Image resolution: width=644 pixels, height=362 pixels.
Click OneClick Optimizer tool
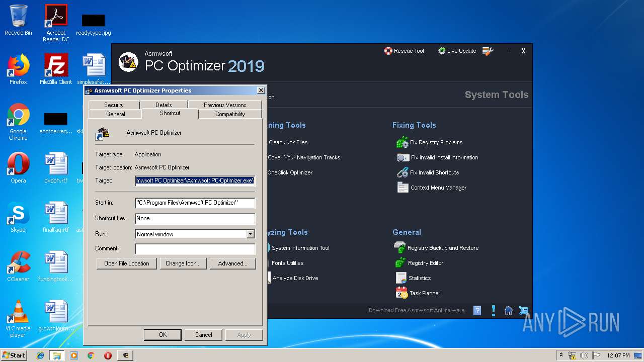click(290, 172)
